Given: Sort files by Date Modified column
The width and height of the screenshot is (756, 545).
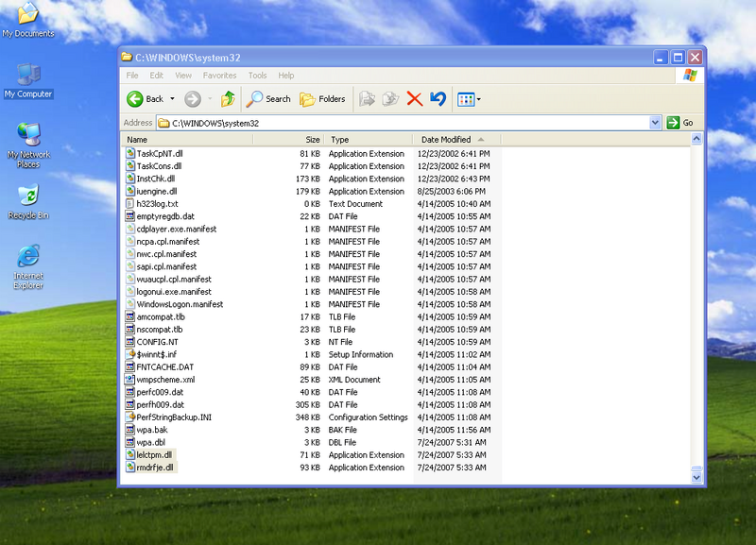Looking at the screenshot, I should click(447, 140).
